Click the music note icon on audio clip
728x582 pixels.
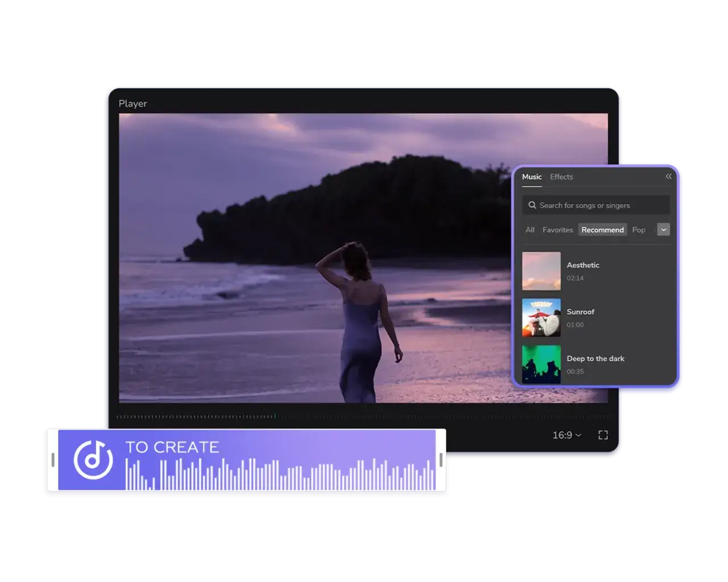pos(93,460)
